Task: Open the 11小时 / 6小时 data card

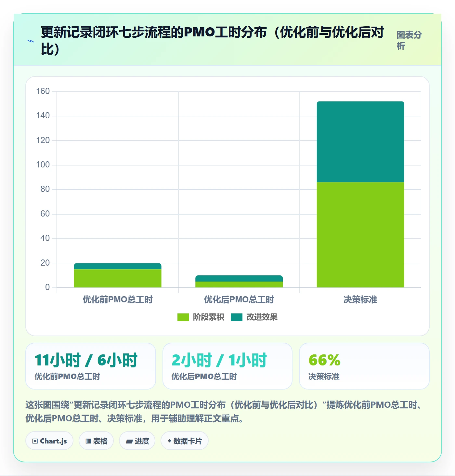Action: [91, 366]
